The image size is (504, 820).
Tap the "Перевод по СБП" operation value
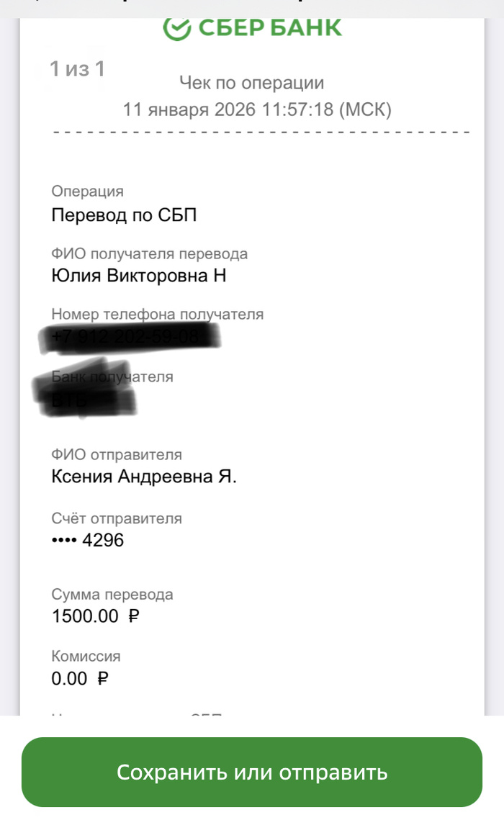click(125, 215)
